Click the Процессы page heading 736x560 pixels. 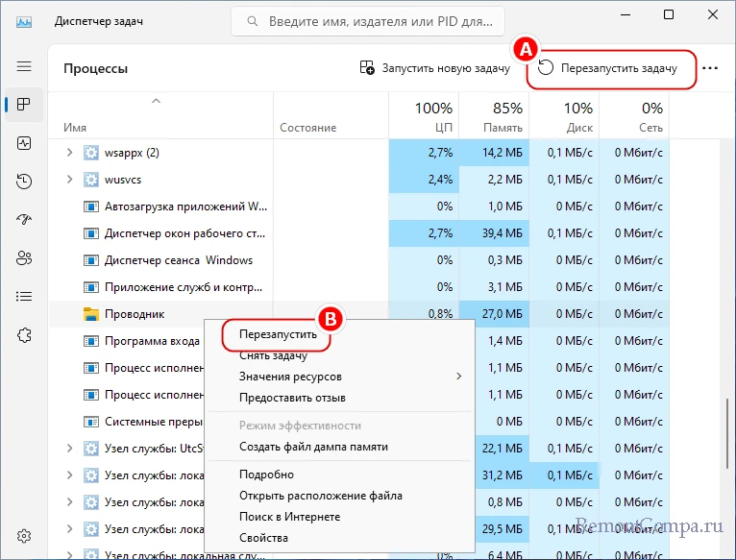[96, 68]
